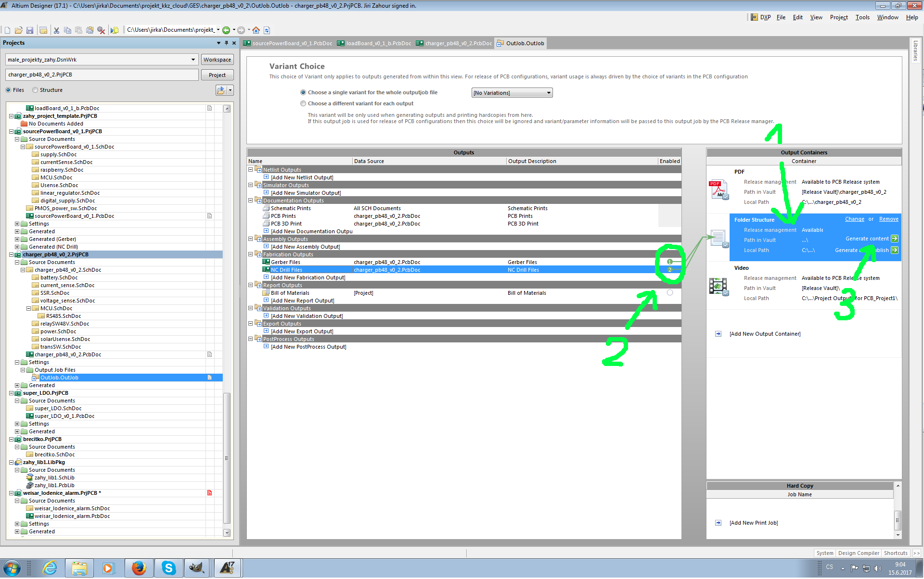Click the Home page navigation icon

(x=256, y=30)
